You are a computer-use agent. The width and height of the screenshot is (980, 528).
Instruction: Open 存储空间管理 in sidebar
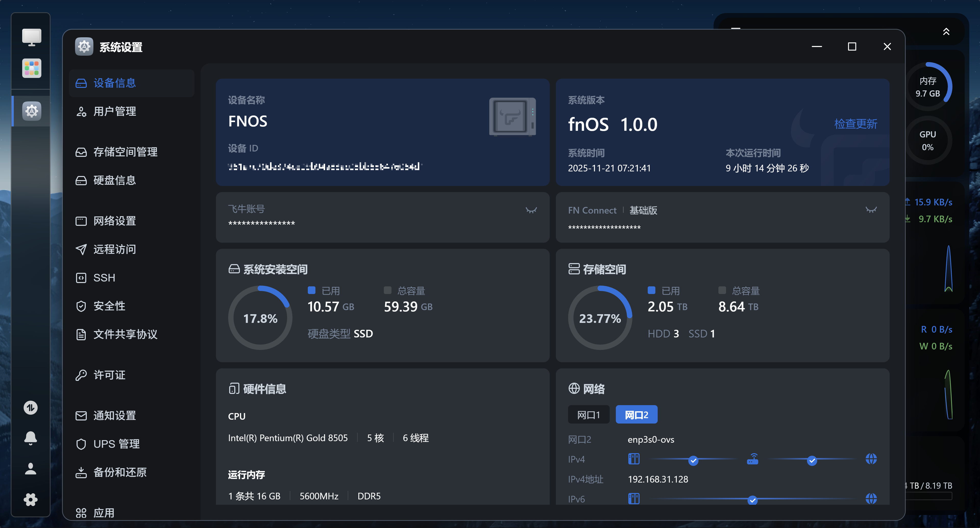point(125,152)
